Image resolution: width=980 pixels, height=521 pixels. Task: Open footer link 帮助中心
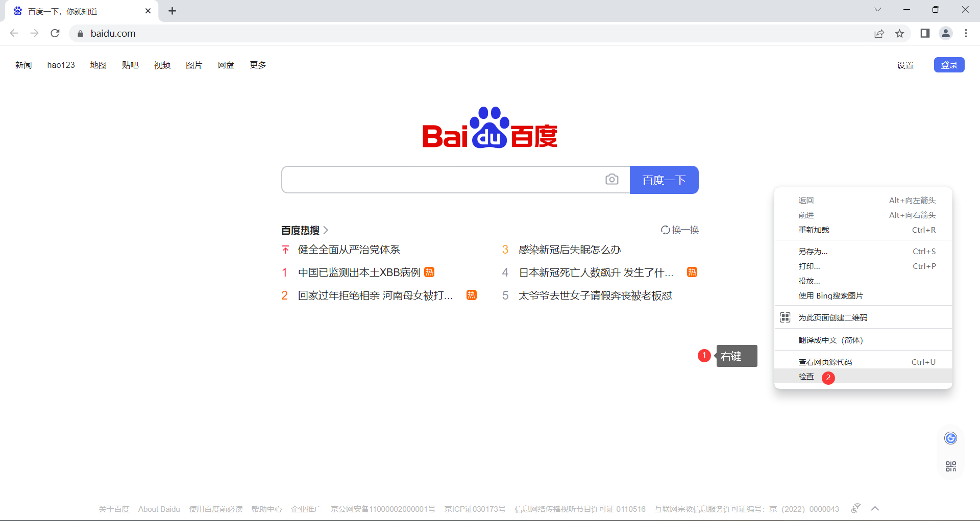267,509
